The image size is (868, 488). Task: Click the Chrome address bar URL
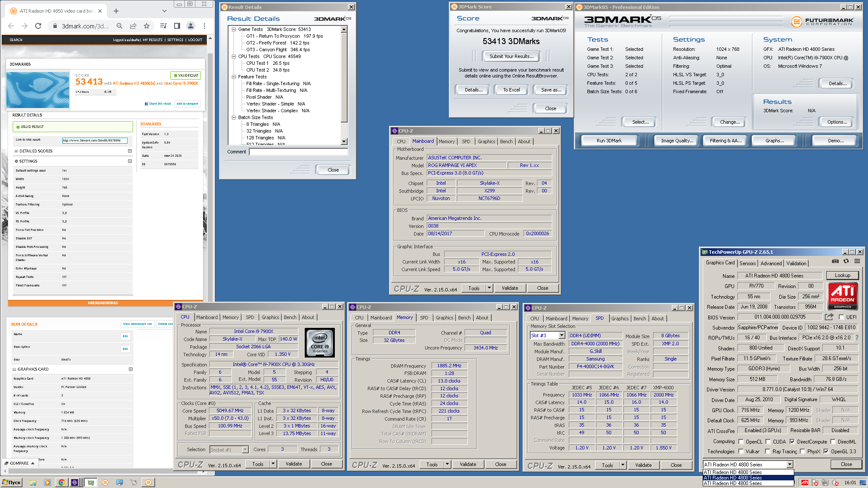coord(85,26)
